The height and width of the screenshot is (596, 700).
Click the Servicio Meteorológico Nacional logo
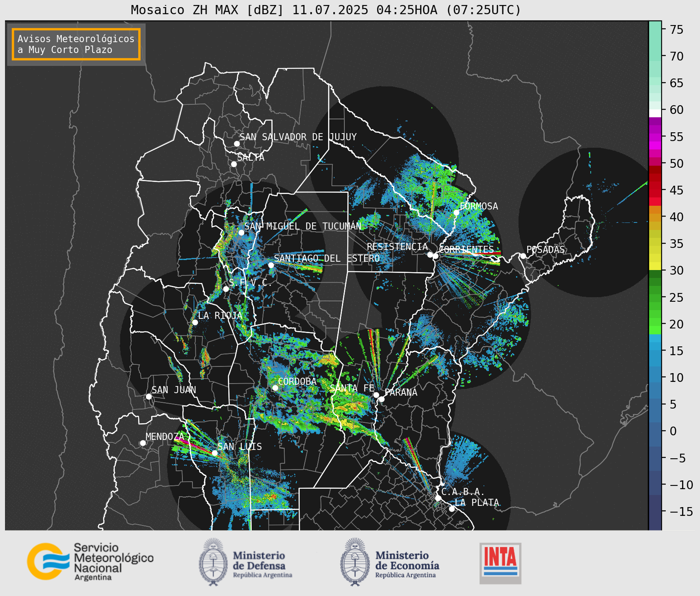[91, 561]
